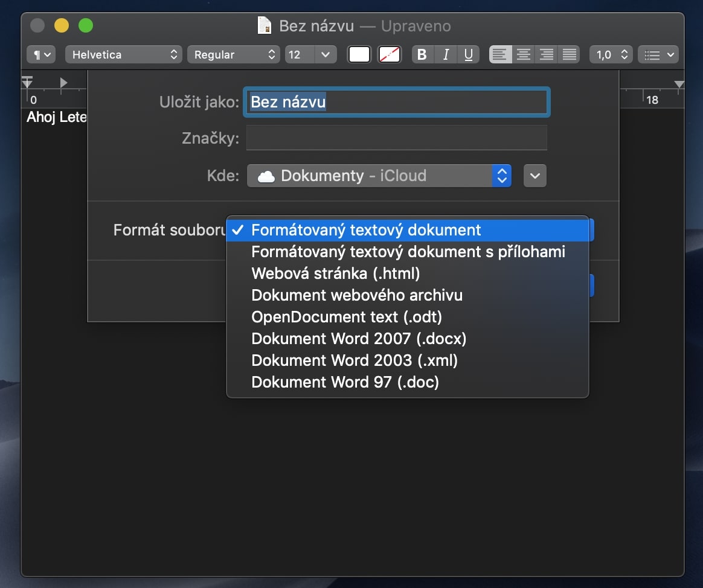Image resolution: width=703 pixels, height=588 pixels.
Task: Choose Webová stránka (.html) format
Action: (x=335, y=273)
